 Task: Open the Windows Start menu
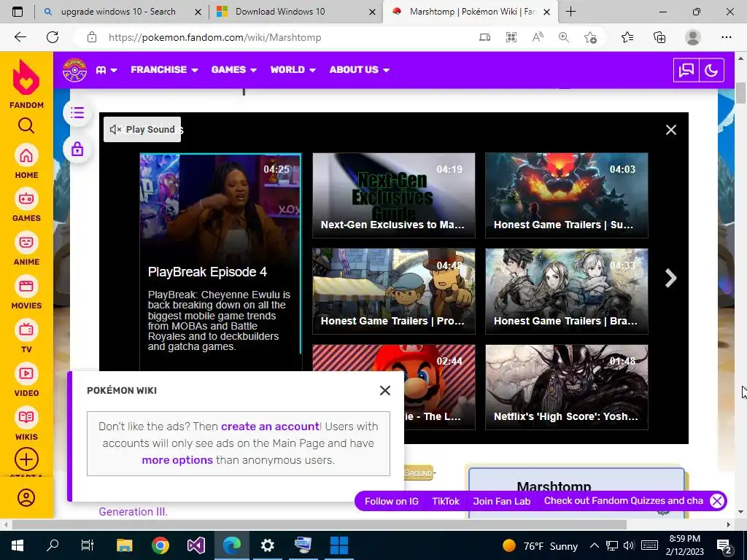[x=18, y=545]
